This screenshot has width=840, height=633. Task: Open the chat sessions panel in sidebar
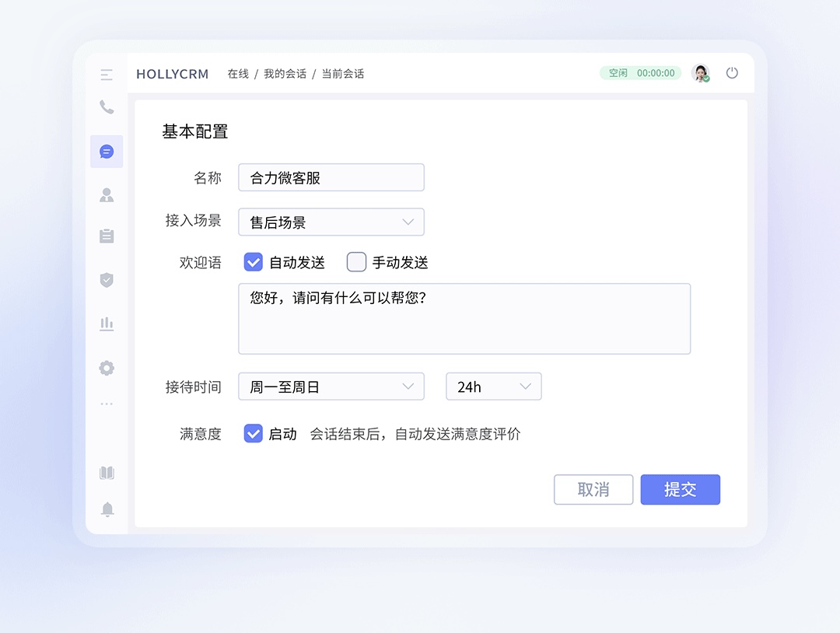107,151
